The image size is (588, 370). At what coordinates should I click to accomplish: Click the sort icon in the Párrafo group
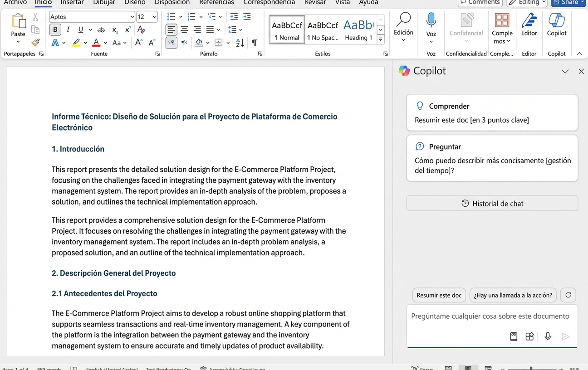coord(240,43)
